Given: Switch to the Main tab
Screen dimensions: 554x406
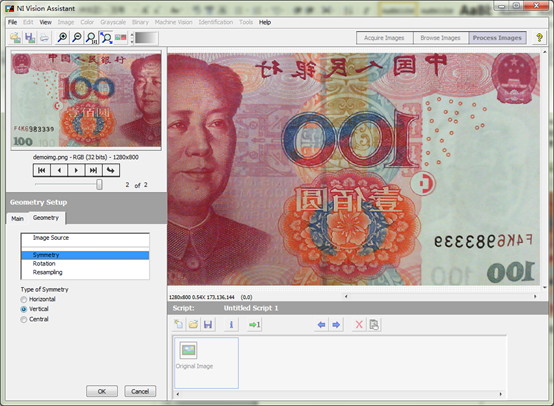Looking at the screenshot, I should (17, 218).
